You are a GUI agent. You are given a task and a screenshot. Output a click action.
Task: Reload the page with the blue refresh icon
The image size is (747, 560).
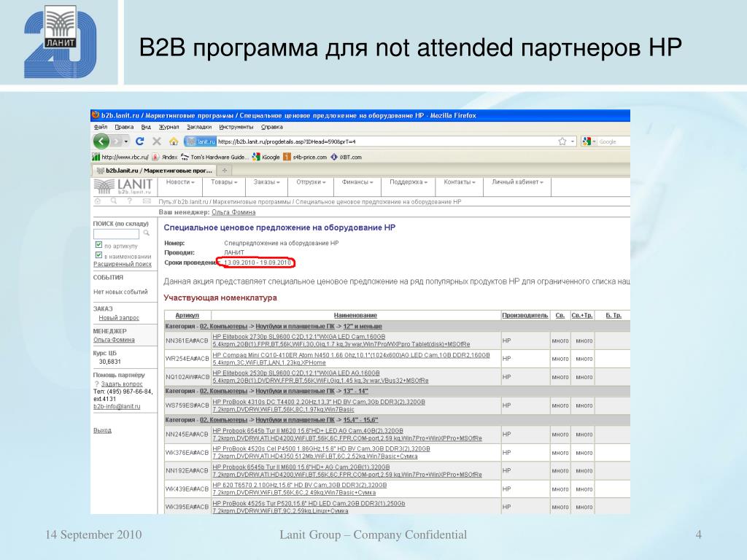click(139, 141)
